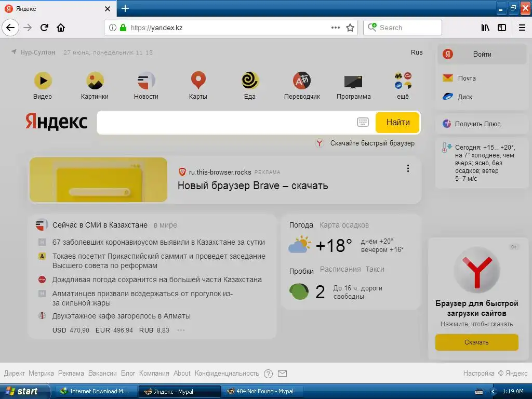Open the on-screen keyboard icon in search box
The image size is (532, 399).
363,122
